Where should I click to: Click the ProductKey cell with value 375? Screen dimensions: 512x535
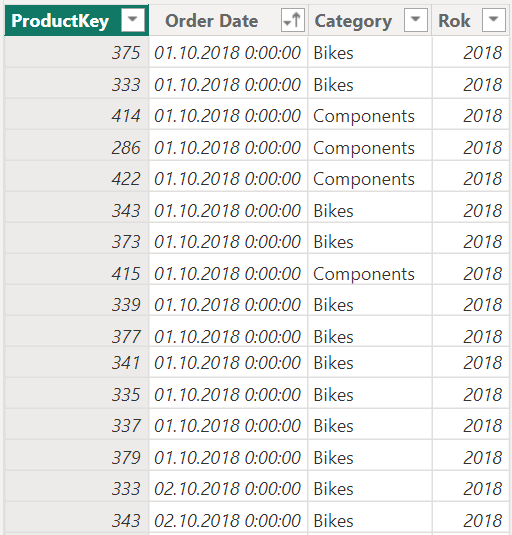[x=77, y=53]
